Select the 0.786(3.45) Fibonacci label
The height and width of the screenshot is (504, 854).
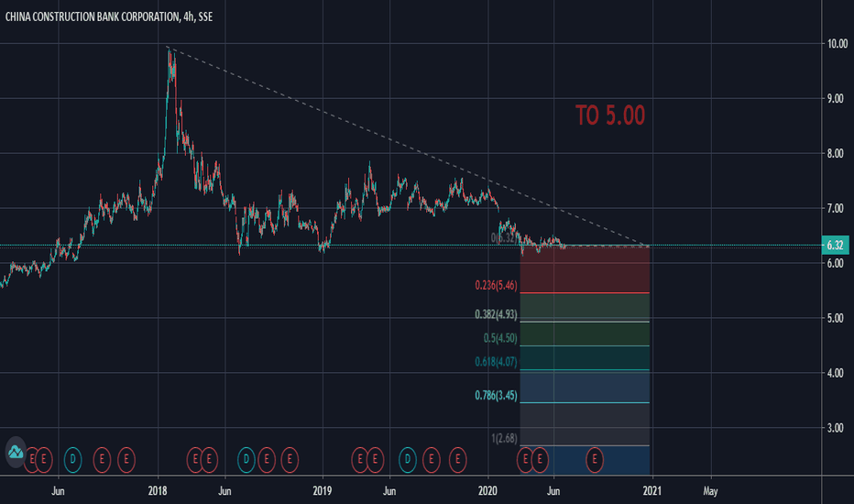coord(496,396)
